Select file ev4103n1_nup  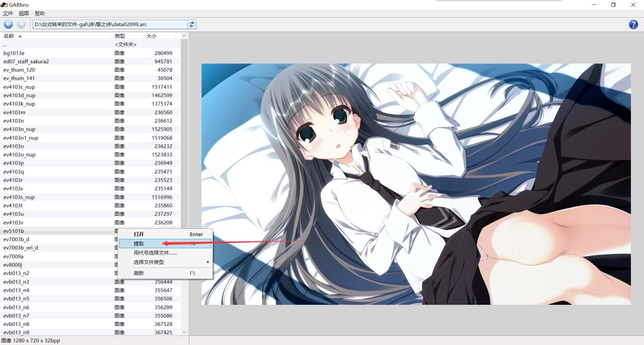click(x=90, y=138)
